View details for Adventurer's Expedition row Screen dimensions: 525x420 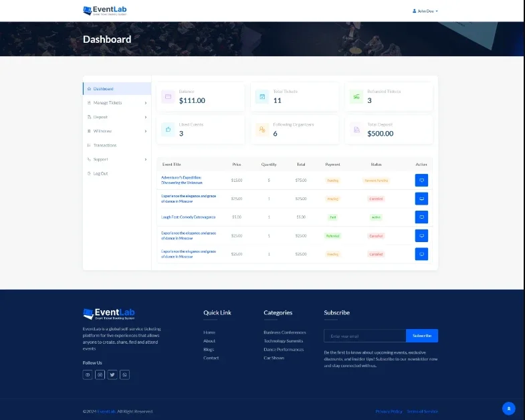coord(421,180)
